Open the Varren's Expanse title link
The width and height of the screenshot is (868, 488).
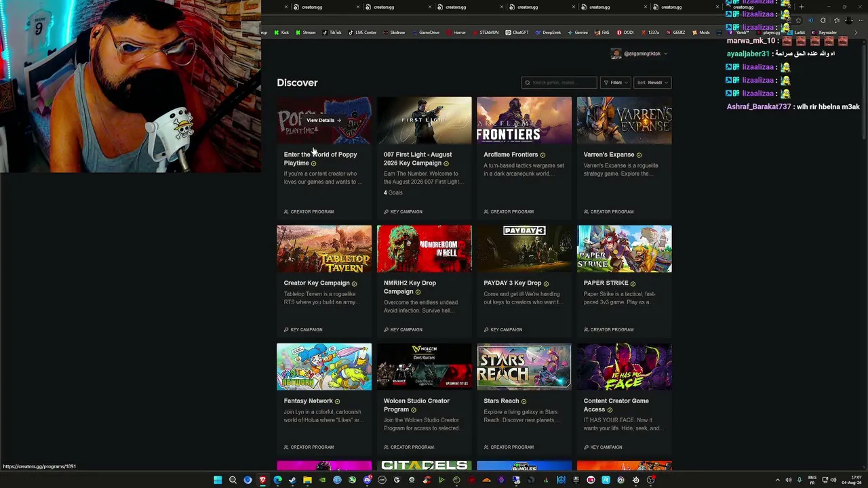click(x=609, y=155)
